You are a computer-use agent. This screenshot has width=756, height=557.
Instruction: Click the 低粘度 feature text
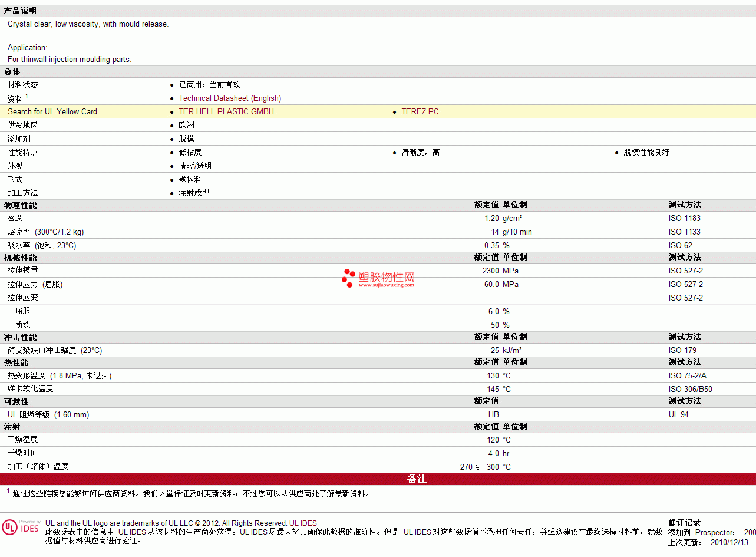(190, 153)
